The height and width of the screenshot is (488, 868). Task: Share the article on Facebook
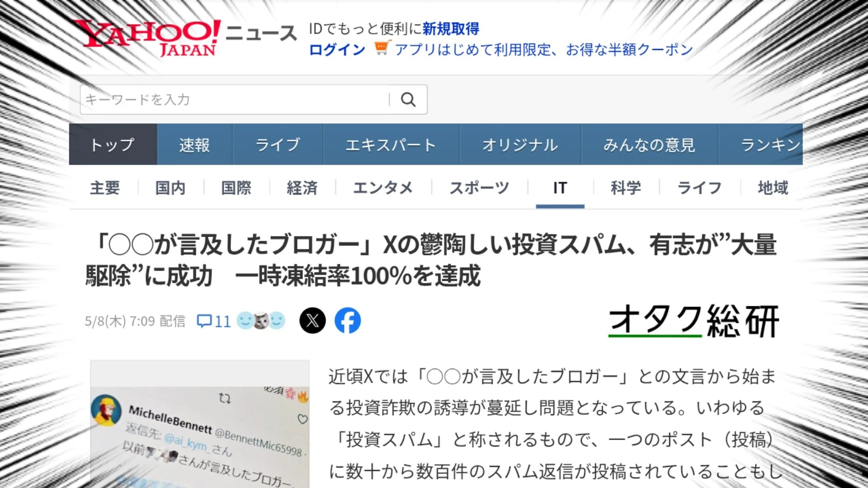pos(348,321)
